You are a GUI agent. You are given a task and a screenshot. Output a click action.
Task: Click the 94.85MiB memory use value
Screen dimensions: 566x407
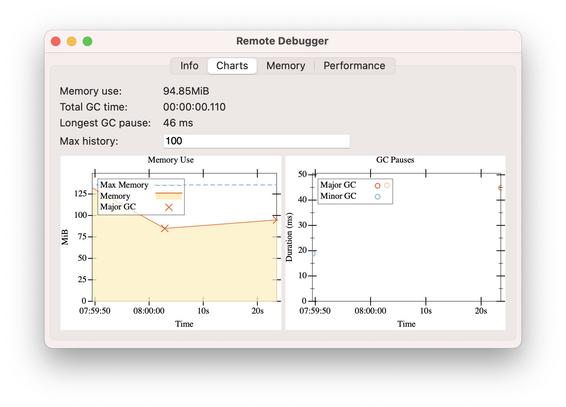186,91
